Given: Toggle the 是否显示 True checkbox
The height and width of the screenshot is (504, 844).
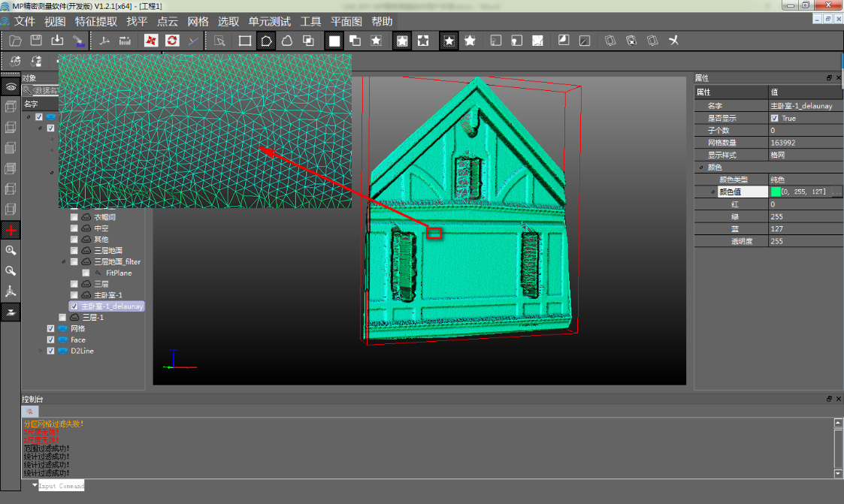Looking at the screenshot, I should point(774,118).
